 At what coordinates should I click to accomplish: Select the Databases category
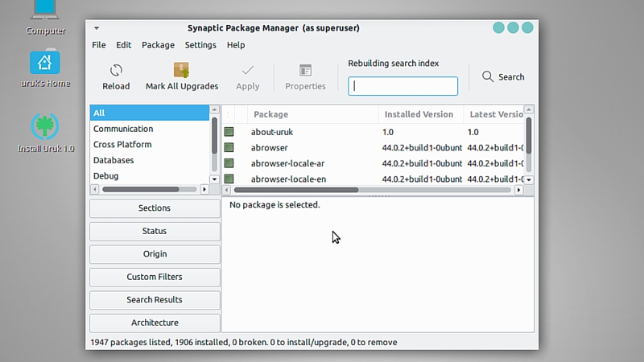click(x=150, y=160)
